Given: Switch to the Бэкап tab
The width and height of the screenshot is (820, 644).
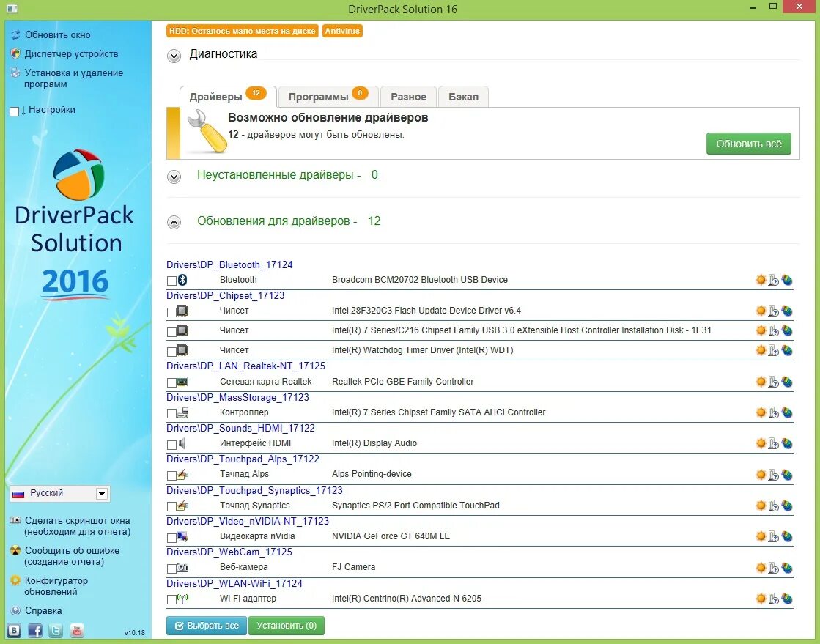Looking at the screenshot, I should click(463, 97).
